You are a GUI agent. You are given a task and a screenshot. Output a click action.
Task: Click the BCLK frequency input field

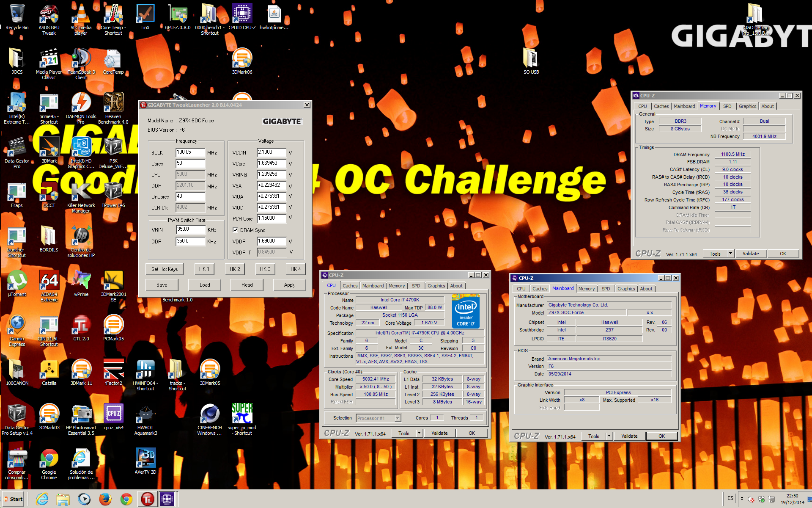(190, 152)
